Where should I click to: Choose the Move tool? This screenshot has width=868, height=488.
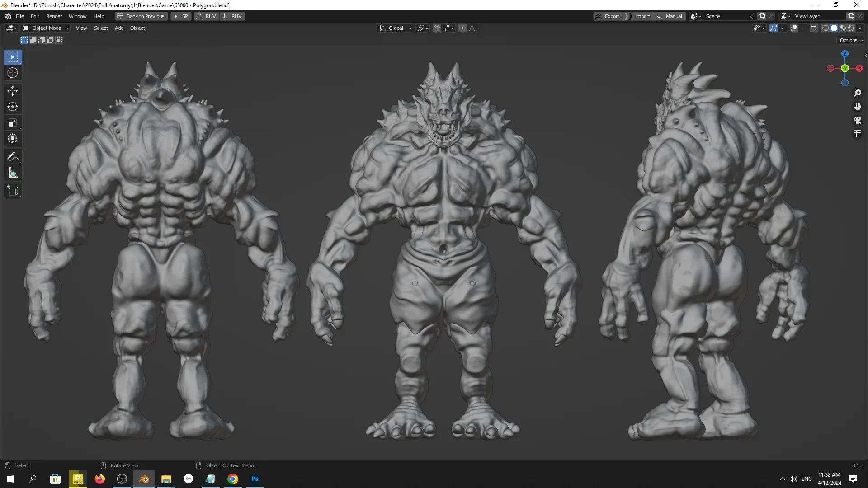click(13, 91)
